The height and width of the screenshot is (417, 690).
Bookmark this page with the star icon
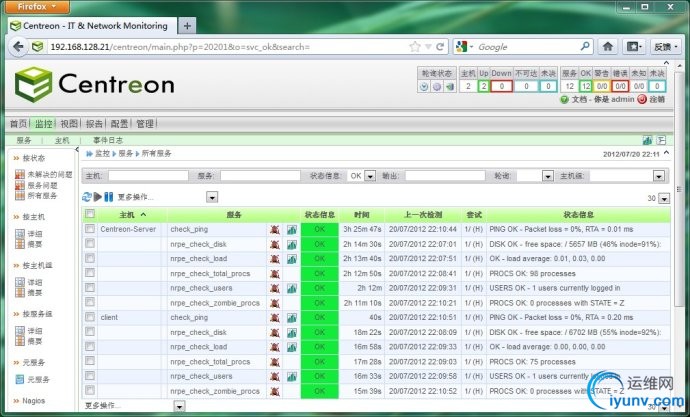tap(415, 47)
